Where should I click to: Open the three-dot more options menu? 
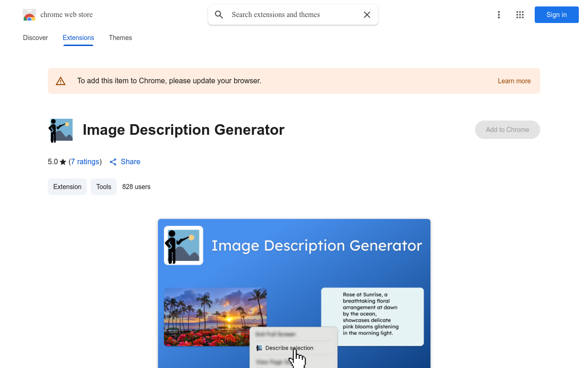pyautogui.click(x=499, y=15)
